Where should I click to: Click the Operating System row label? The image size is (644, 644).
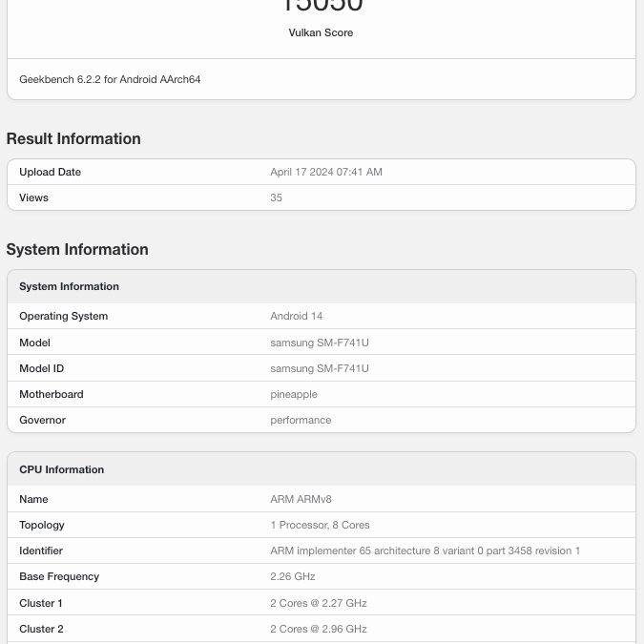(63, 316)
